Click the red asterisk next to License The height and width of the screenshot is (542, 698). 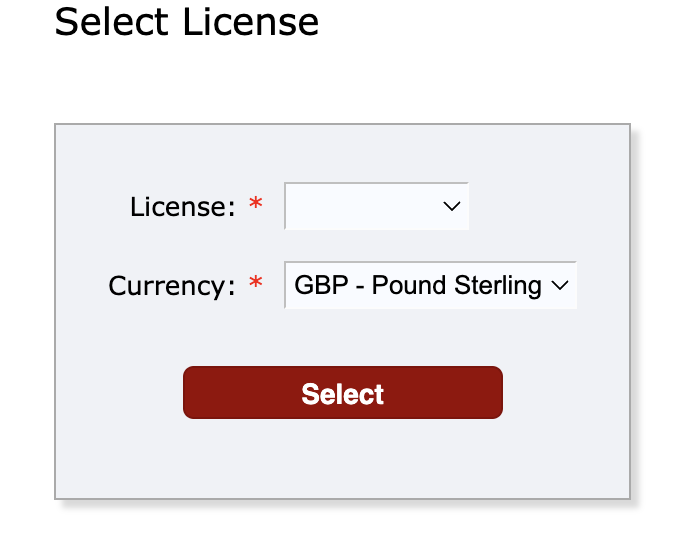pos(256,205)
